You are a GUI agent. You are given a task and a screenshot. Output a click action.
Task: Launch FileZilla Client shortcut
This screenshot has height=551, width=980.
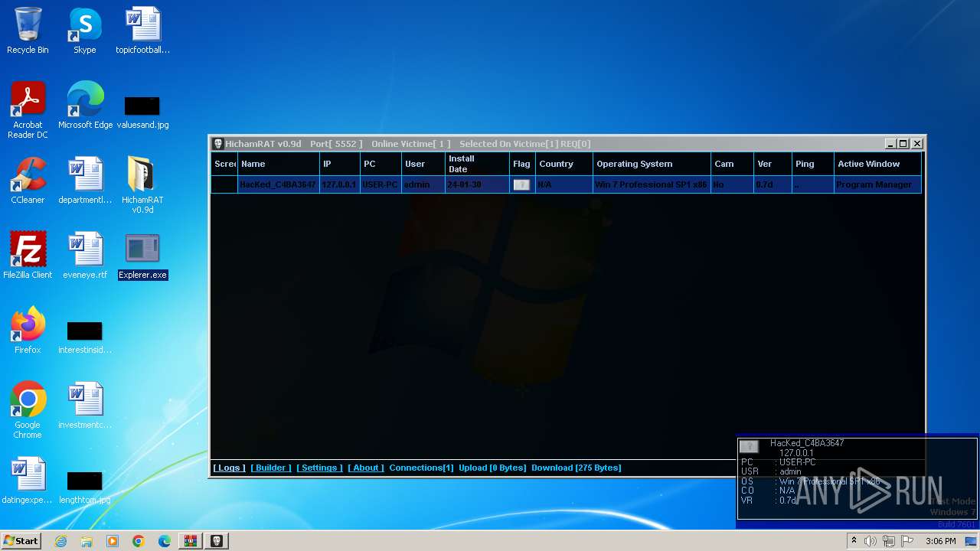tap(28, 256)
